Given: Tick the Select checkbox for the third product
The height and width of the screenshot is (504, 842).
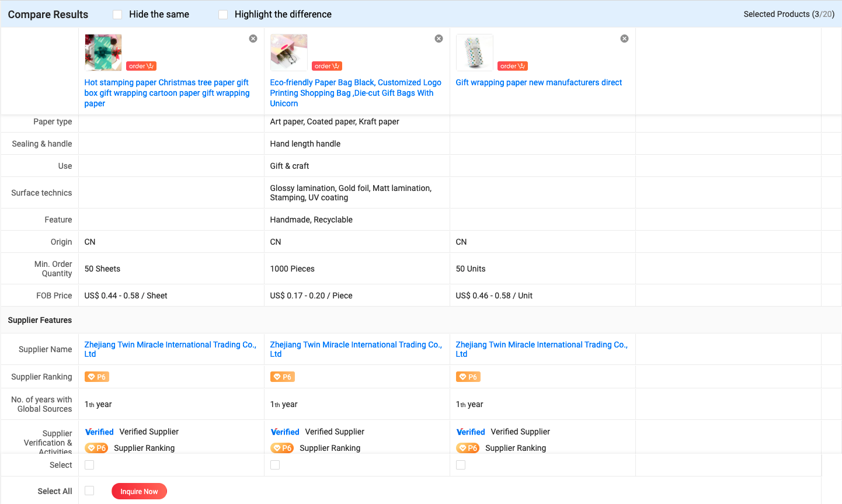Looking at the screenshot, I should point(461,465).
